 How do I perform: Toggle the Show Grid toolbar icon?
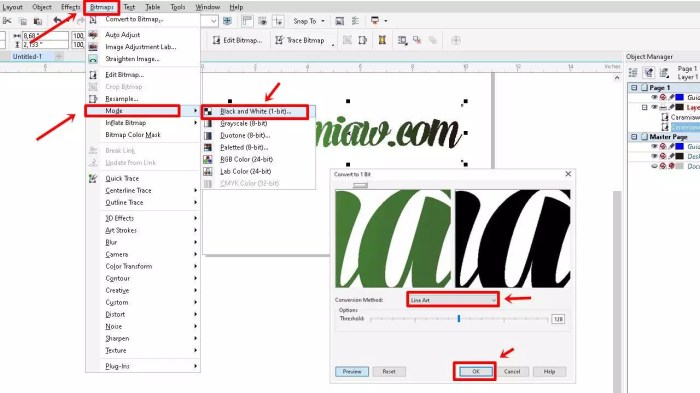(x=262, y=21)
